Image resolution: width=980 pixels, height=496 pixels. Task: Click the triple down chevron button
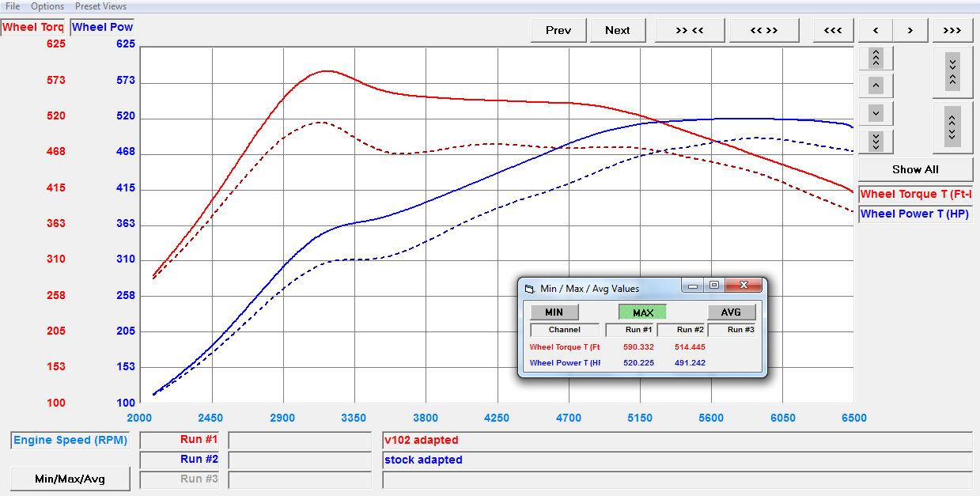tap(876, 142)
